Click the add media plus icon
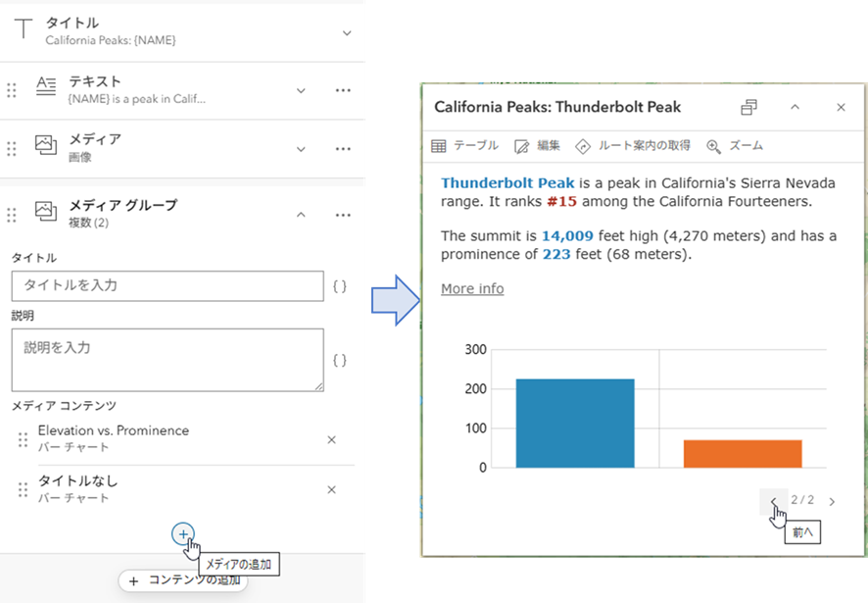The width and height of the screenshot is (868, 603). 182,534
